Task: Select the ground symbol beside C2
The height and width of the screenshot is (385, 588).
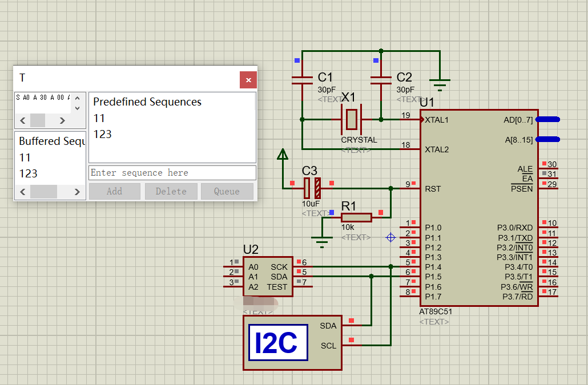Action: click(x=440, y=84)
